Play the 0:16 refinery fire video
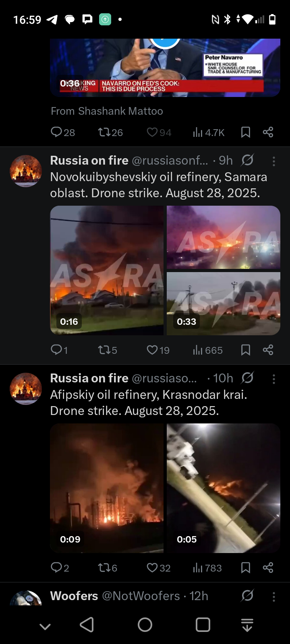The image size is (290, 644). coord(107,270)
